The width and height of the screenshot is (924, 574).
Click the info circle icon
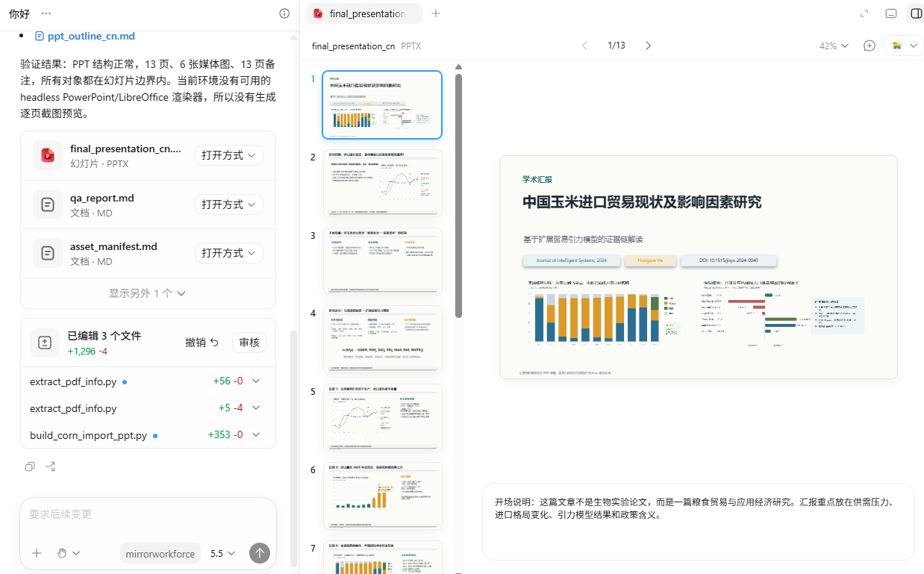284,13
